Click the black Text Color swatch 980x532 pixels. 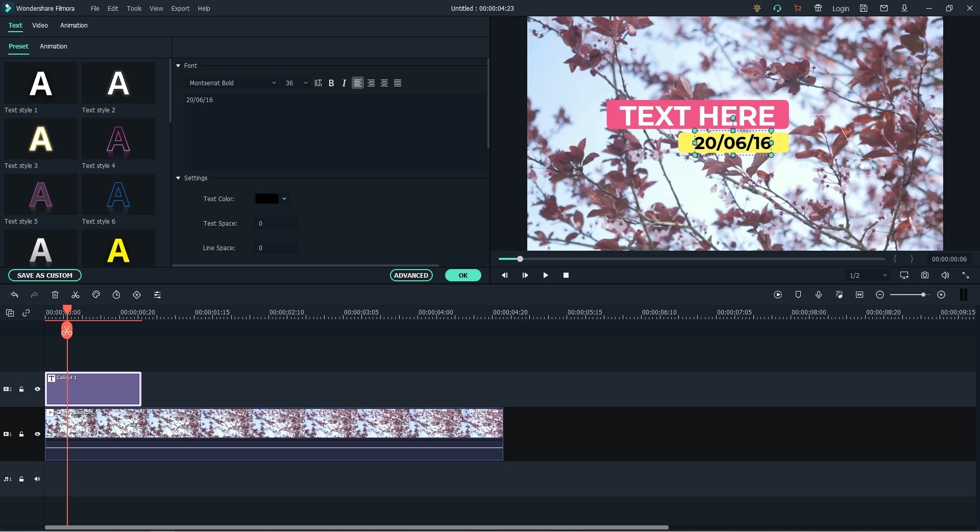click(266, 199)
